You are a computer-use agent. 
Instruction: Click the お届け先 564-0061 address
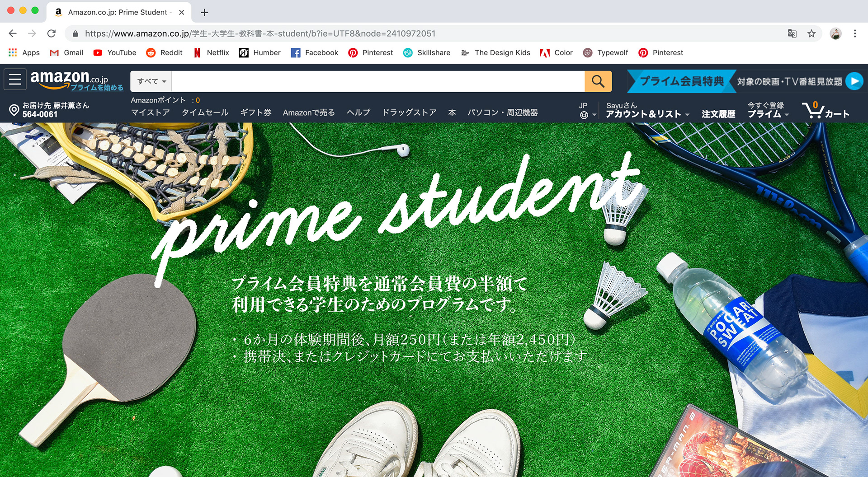tap(56, 110)
